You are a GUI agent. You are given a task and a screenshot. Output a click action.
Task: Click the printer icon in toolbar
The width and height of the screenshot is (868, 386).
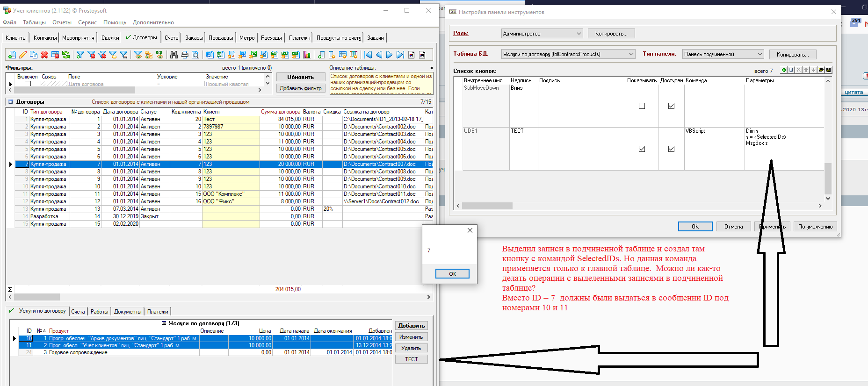185,55
